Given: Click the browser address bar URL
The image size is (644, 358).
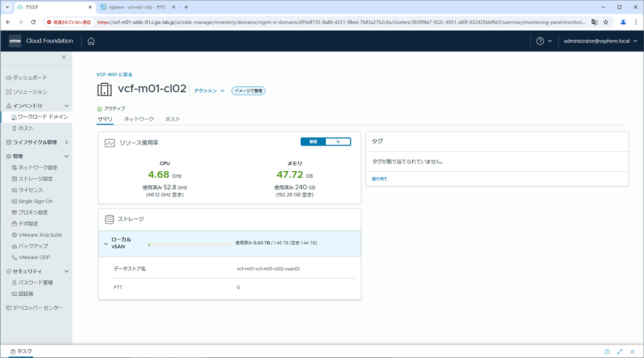Looking at the screenshot, I should 341,22.
